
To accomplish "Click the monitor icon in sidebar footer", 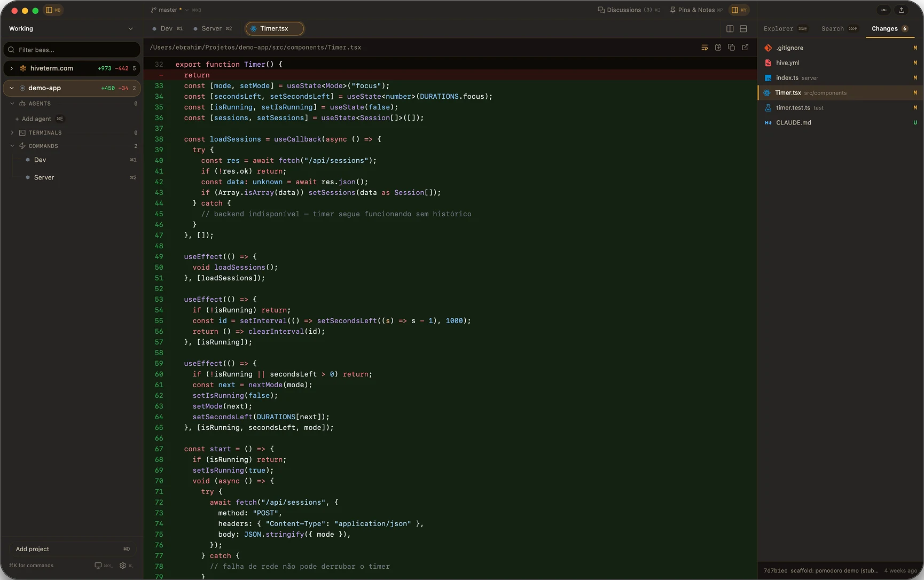I will (98, 566).
